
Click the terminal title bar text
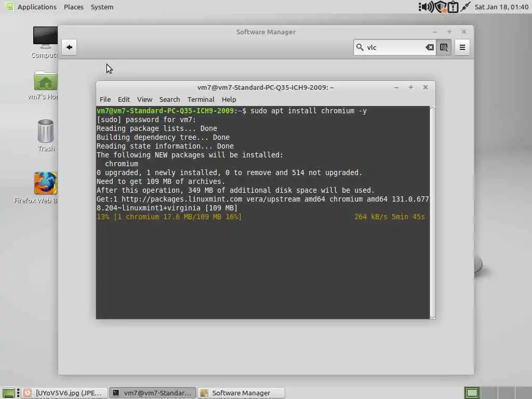[265, 87]
